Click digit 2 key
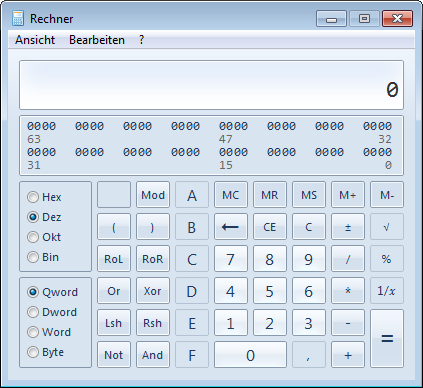The image size is (423, 388). coord(270,323)
